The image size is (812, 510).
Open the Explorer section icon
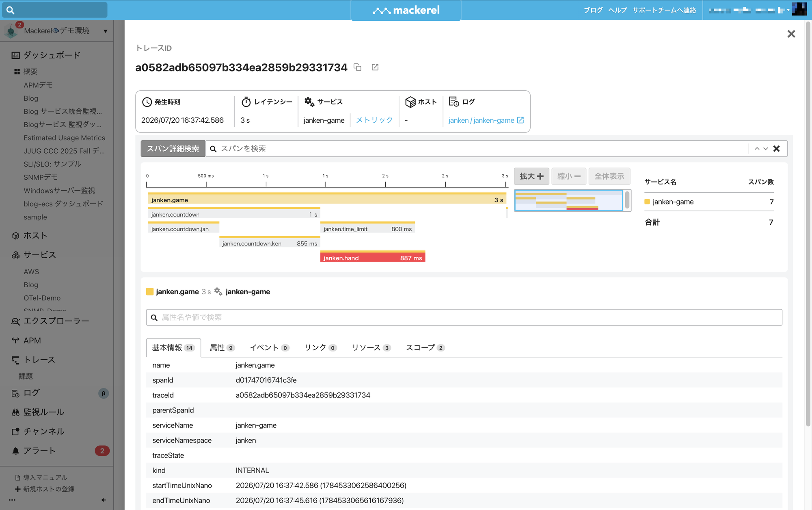click(15, 321)
